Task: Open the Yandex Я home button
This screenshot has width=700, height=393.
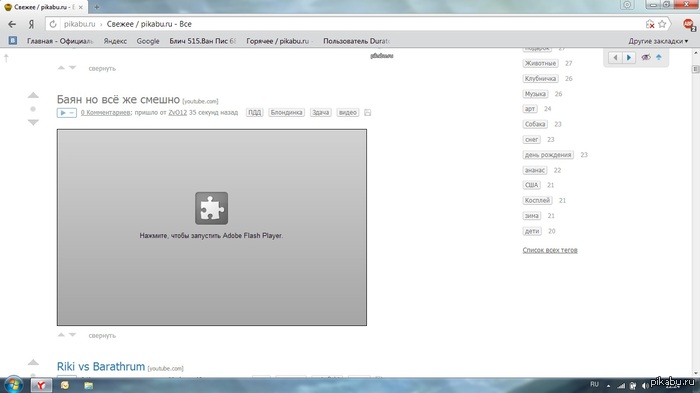Action: 31,24
